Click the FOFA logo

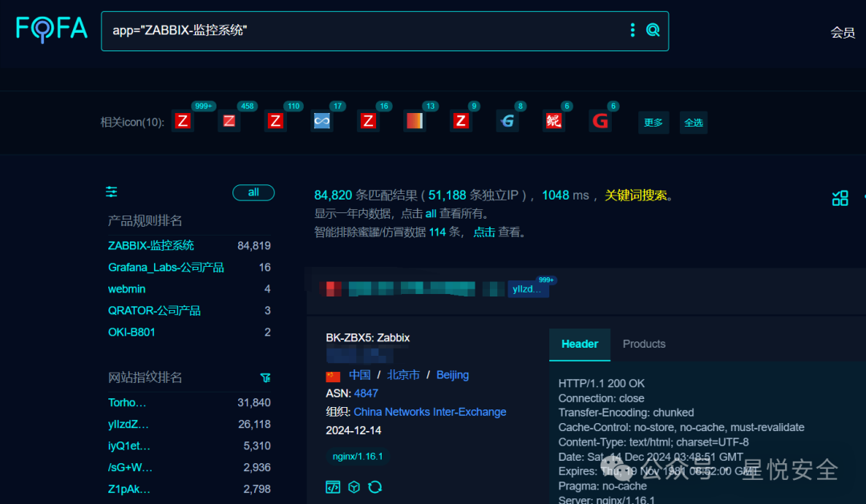[51, 29]
